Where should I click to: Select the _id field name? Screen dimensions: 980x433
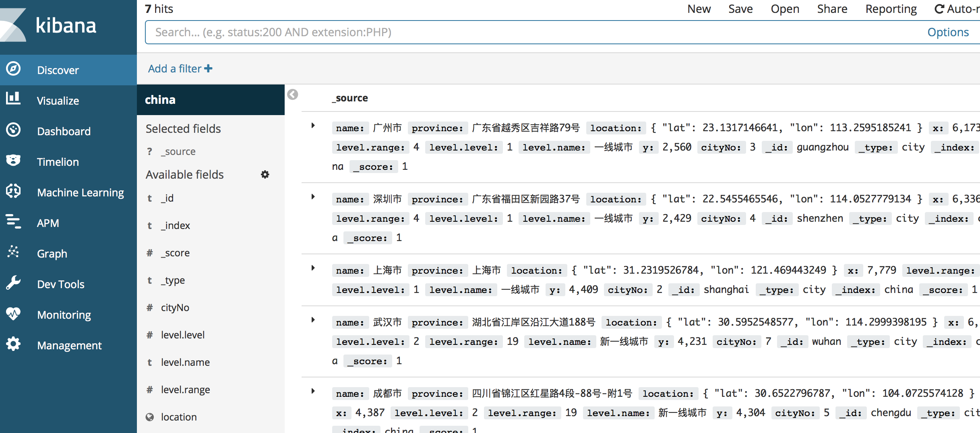coord(167,198)
